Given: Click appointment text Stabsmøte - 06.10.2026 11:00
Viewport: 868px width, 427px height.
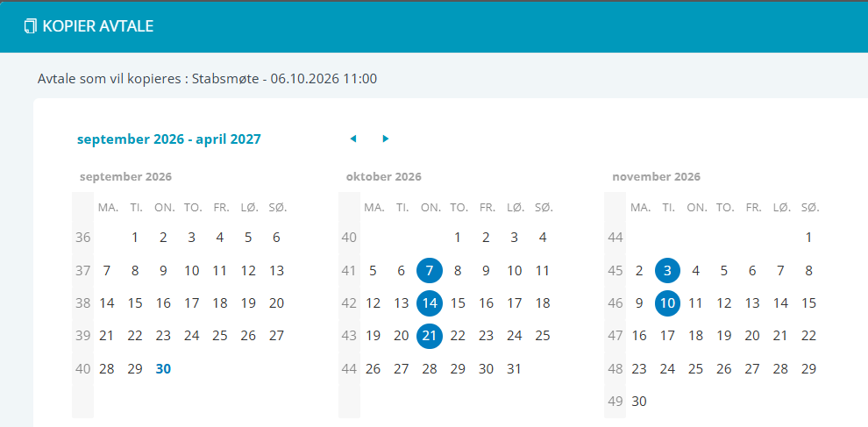Looking at the screenshot, I should point(285,79).
